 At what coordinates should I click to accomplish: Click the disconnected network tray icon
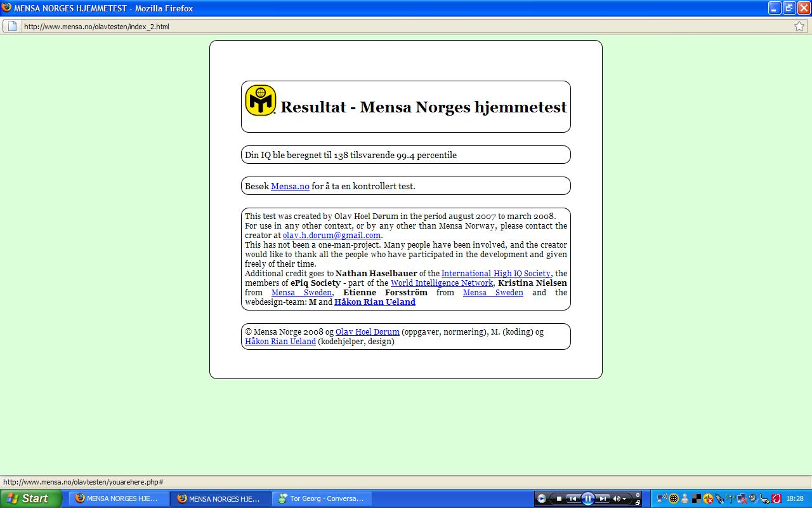[x=742, y=498]
